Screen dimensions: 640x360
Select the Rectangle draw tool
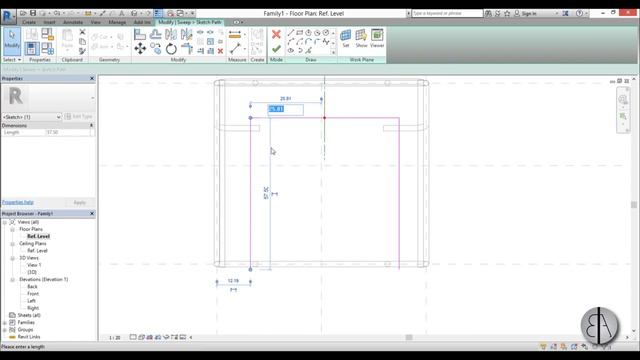pos(300,33)
